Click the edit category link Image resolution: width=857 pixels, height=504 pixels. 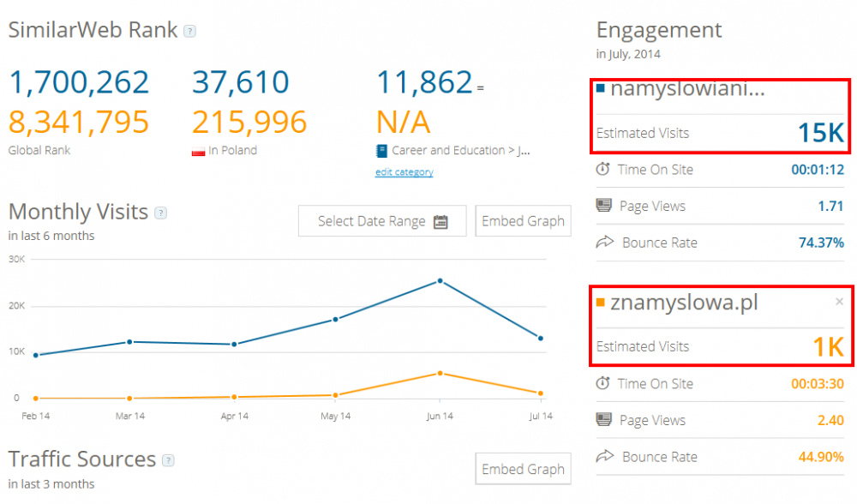(404, 172)
